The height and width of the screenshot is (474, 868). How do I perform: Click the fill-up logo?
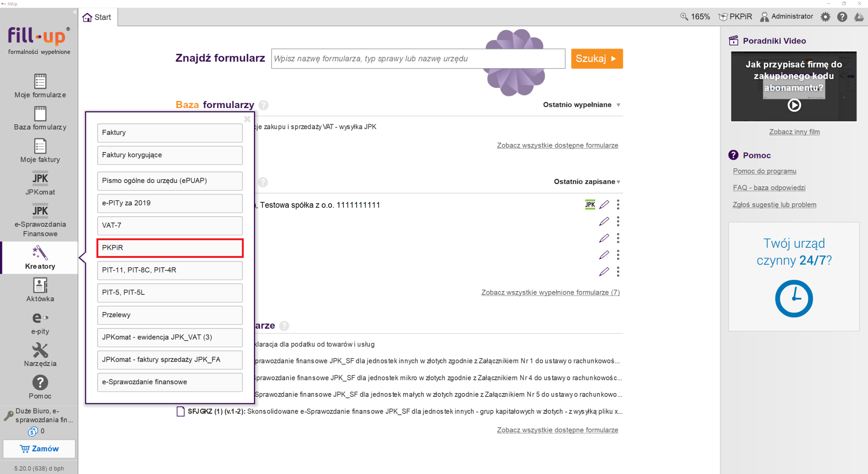(39, 41)
